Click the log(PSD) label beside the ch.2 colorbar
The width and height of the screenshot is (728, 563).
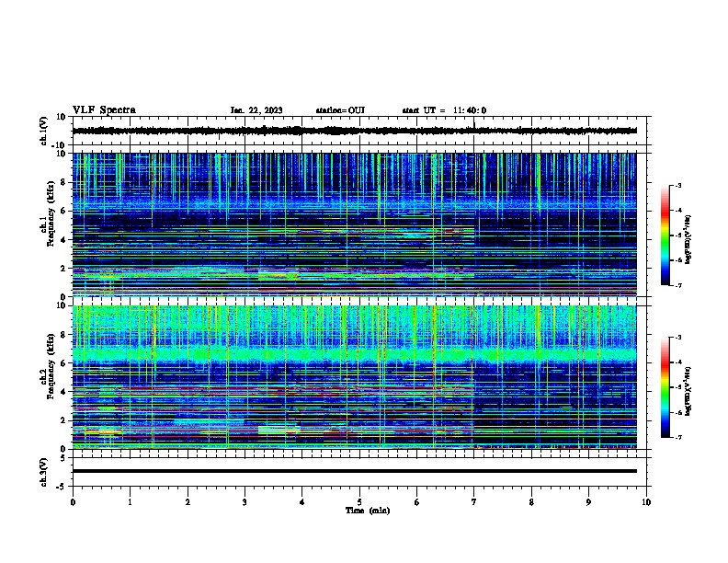[688, 391]
